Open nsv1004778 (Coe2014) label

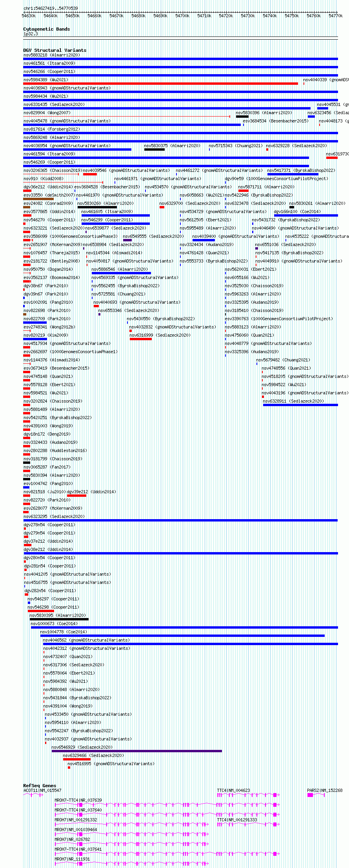pos(64,632)
